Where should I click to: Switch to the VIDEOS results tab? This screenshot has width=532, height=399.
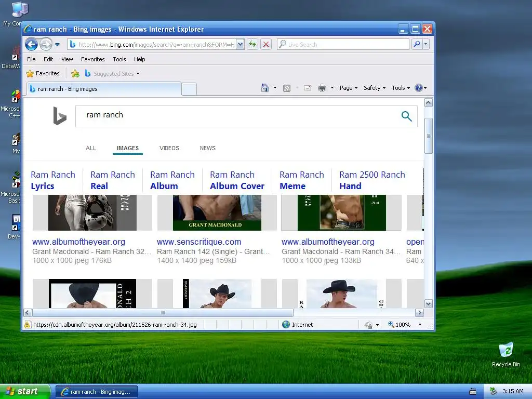coord(169,148)
